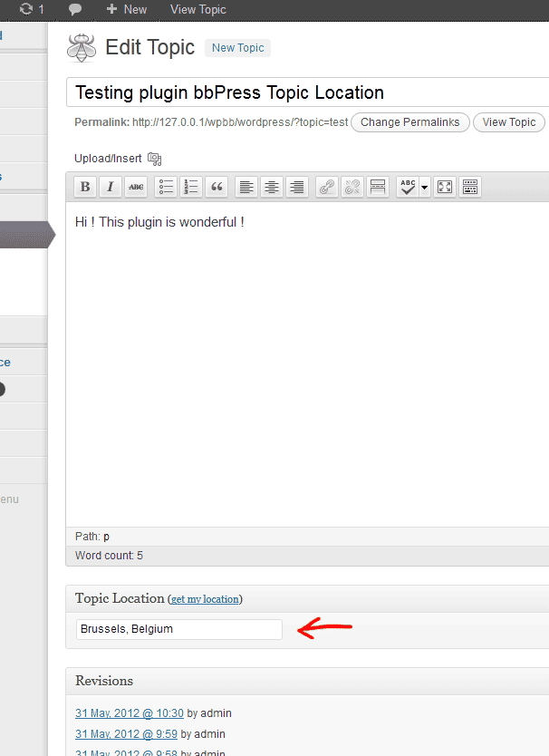This screenshot has width=549, height=756.
Task: Toggle fullscreen editing mode
Action: tap(445, 187)
